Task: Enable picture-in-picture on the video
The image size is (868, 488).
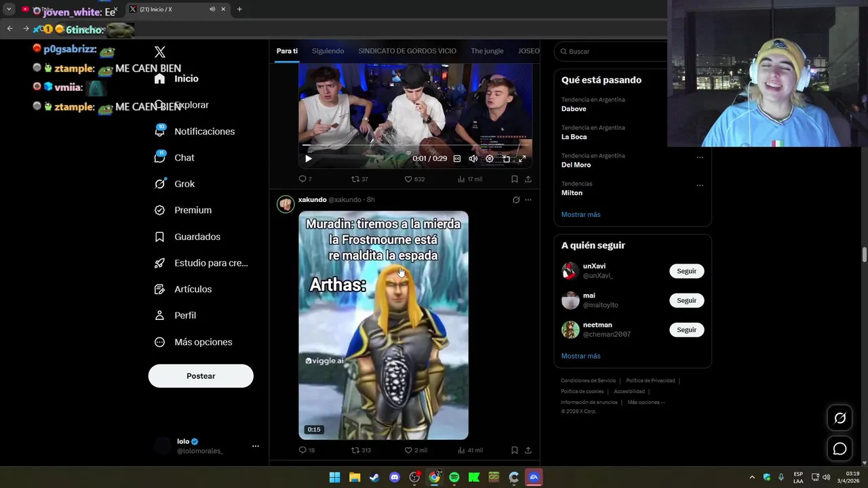Action: [x=506, y=159]
